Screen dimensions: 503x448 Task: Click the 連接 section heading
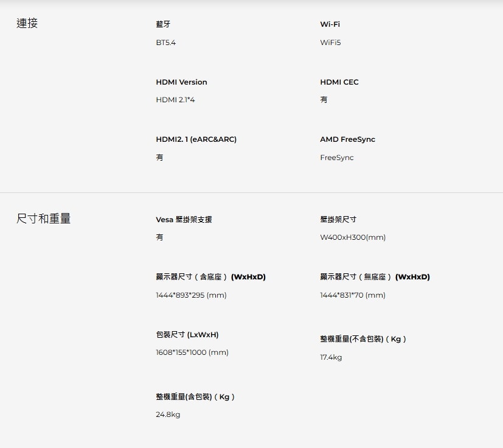click(27, 24)
